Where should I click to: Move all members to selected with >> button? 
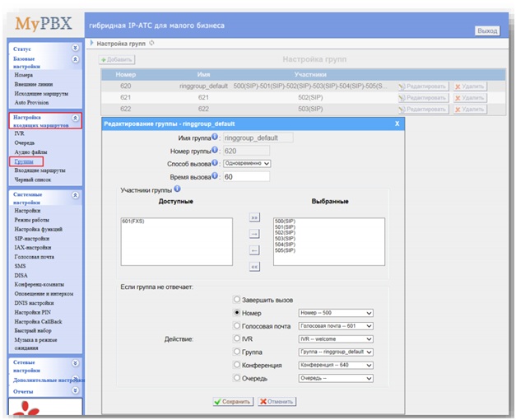[x=254, y=218]
